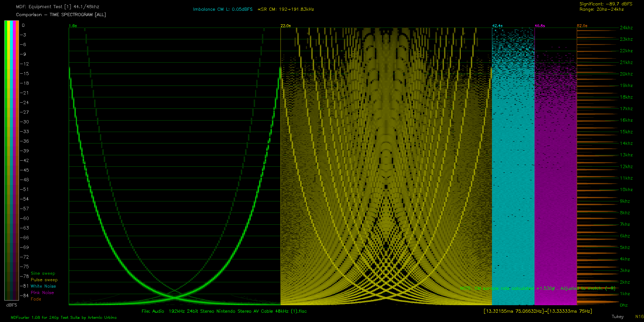Click the 1.6s time marker label

(73, 26)
